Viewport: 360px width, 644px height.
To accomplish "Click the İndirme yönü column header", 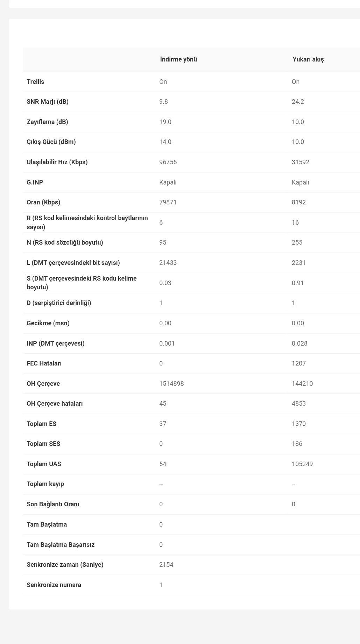I will (x=178, y=59).
